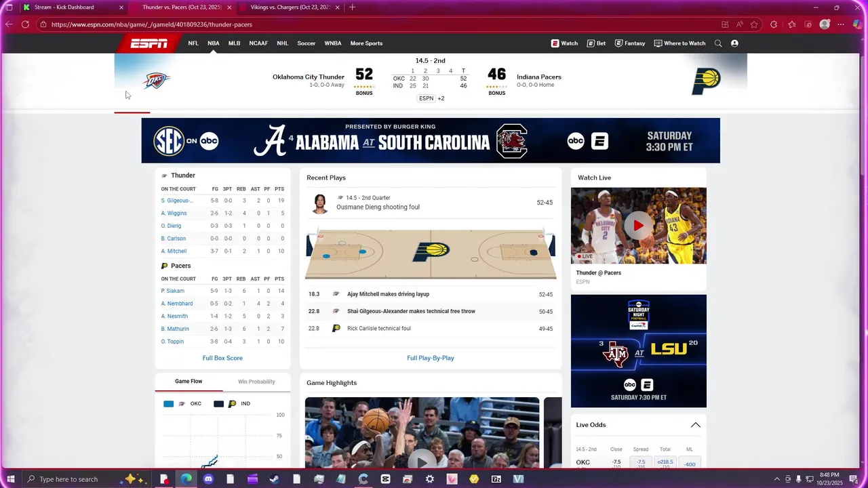The image size is (868, 488).
Task: Open the Bet link in ESPN header
Action: coord(596,43)
